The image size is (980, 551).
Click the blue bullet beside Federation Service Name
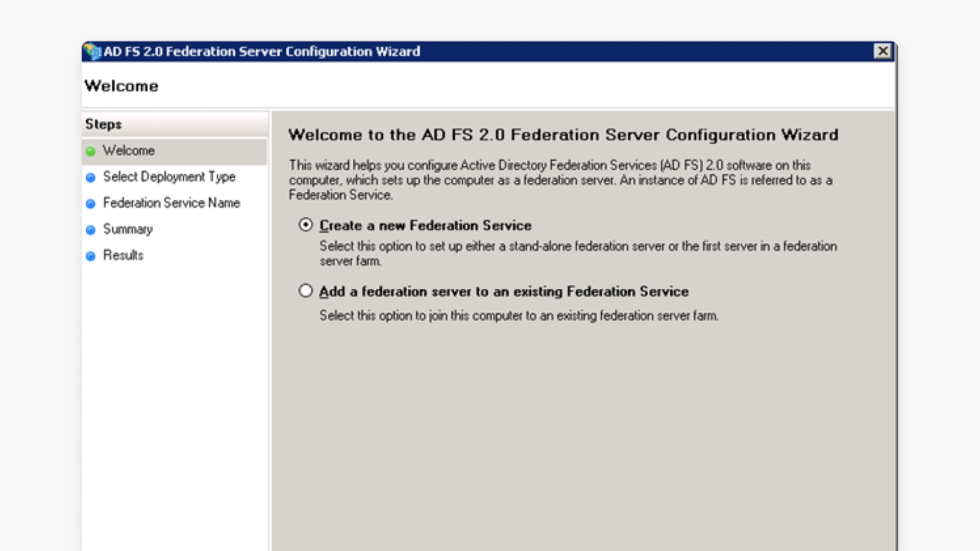[91, 204]
